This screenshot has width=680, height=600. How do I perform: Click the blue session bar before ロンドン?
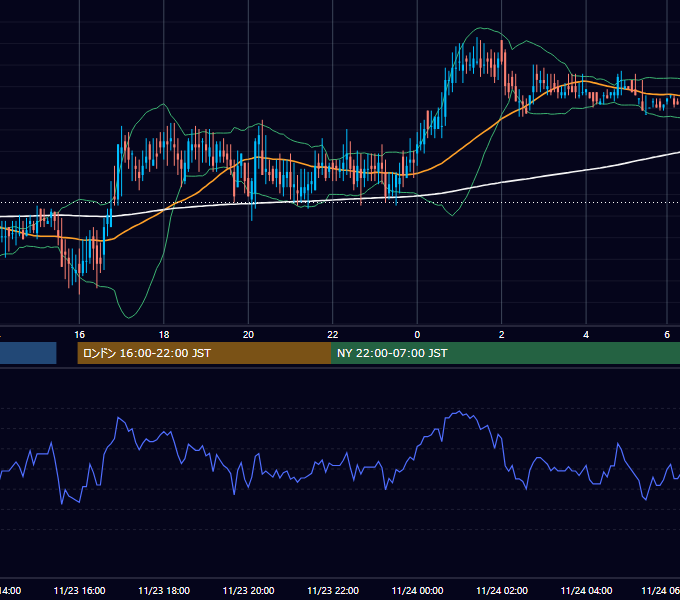[x=28, y=353]
